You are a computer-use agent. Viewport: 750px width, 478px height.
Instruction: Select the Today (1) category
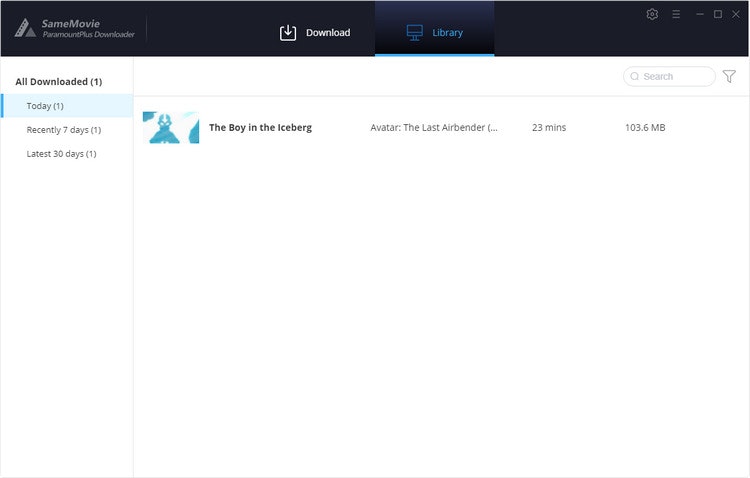(x=67, y=106)
